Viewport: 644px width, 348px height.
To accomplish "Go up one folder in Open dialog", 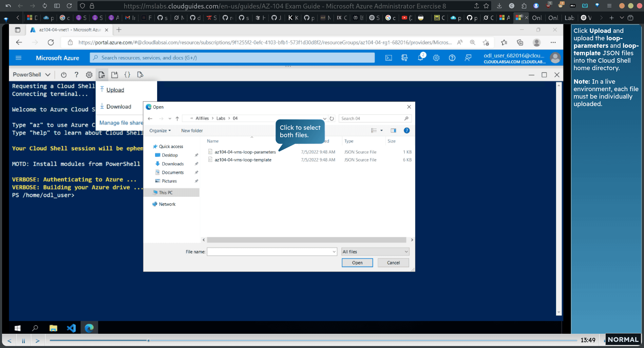I will click(177, 119).
